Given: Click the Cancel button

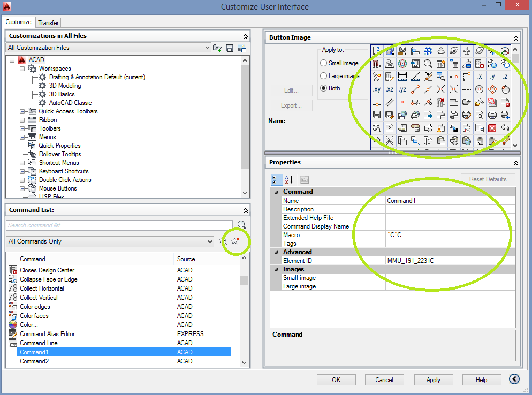Looking at the screenshot, I should 384,379.
